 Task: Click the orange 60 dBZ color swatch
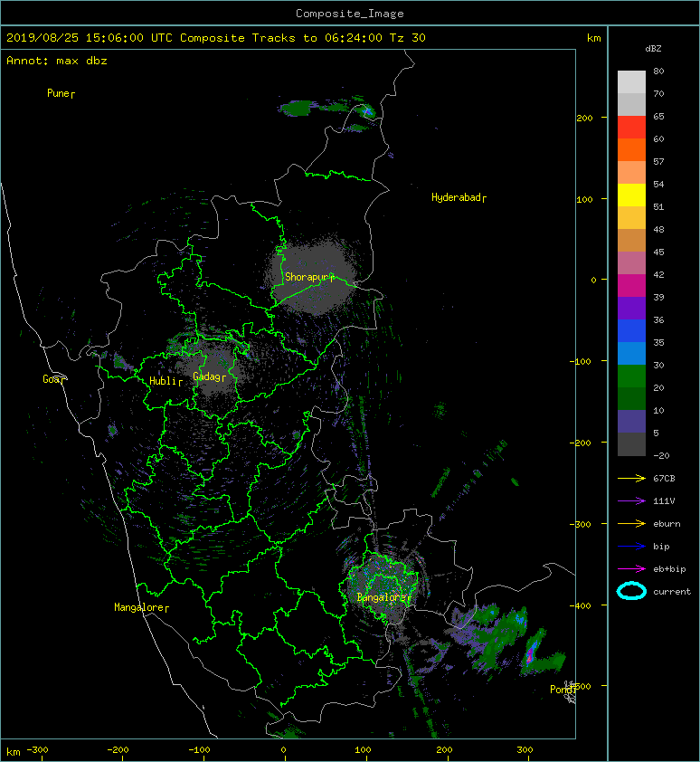631,150
